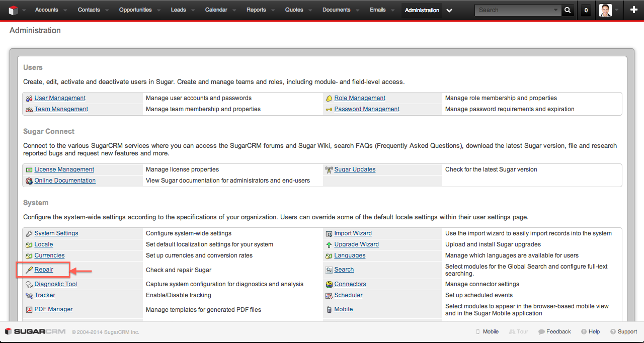The height and width of the screenshot is (343, 644).
Task: Go to the Calendar module tab
Action: (216, 10)
